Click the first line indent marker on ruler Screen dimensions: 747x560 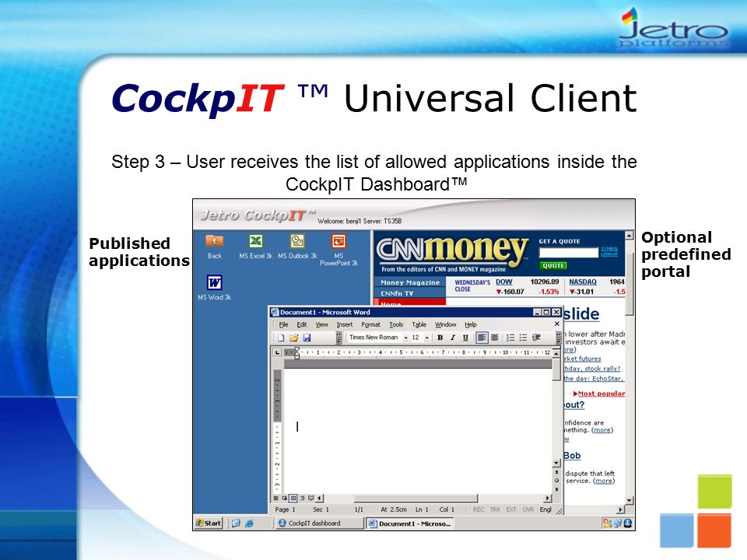(296, 350)
